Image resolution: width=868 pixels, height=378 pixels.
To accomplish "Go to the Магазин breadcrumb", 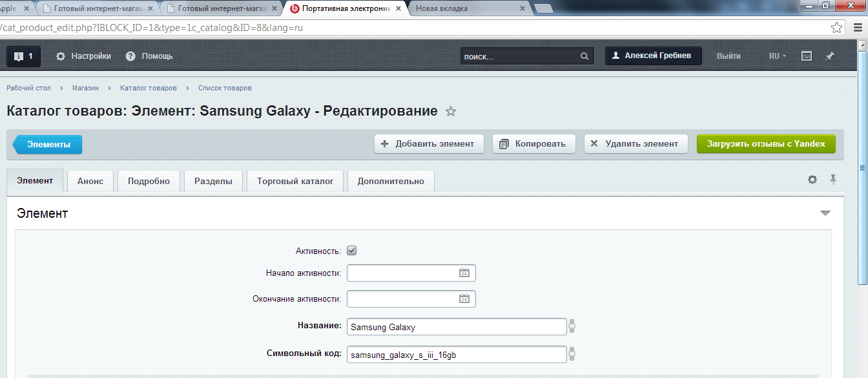I will click(x=85, y=88).
